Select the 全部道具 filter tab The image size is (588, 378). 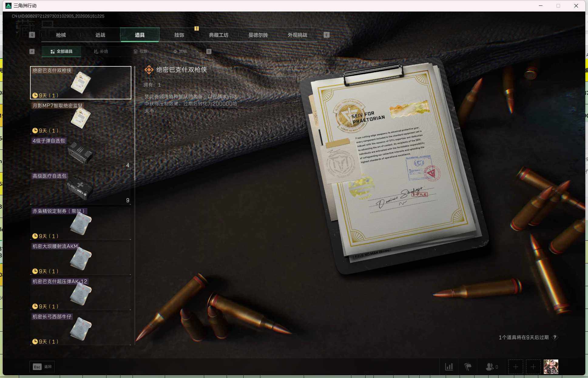click(61, 52)
